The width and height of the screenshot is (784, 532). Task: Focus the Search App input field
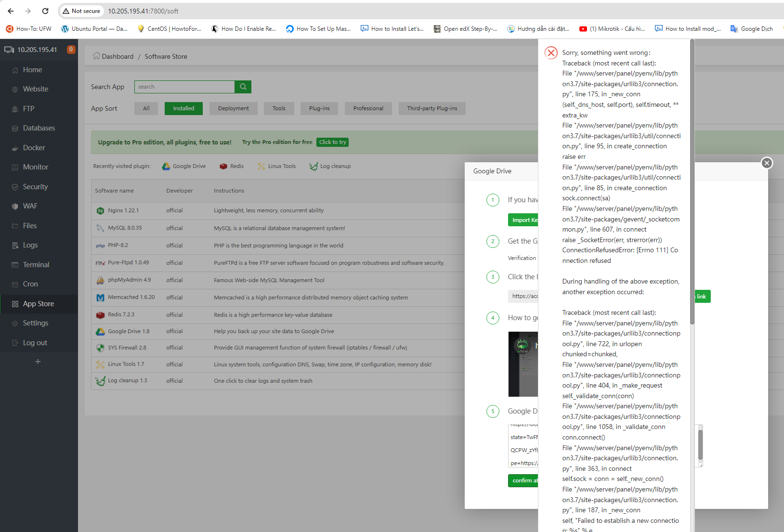tap(184, 87)
